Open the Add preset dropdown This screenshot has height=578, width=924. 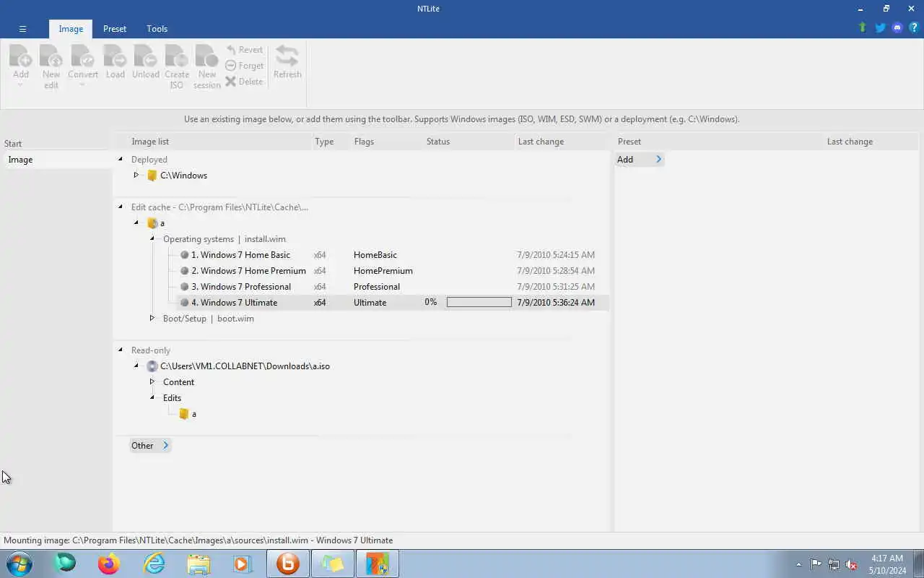click(x=640, y=160)
